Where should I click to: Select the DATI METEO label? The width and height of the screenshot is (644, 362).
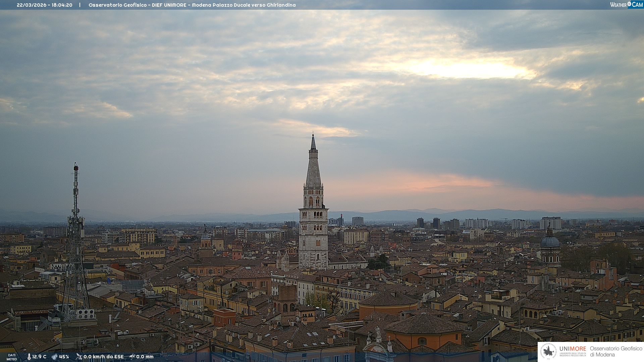click(12, 357)
